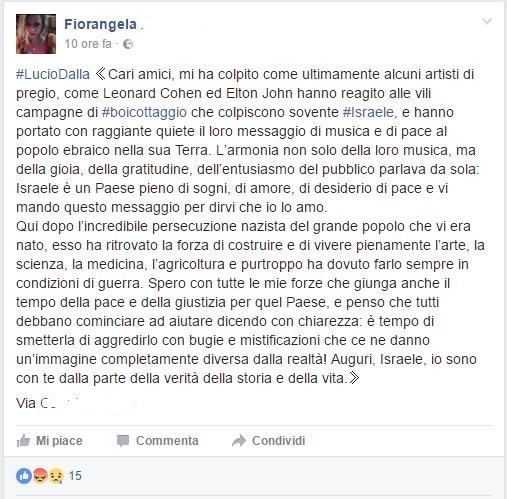507x499 pixels.
Task: Follow the #LucioDalla hashtag
Action: [53, 74]
